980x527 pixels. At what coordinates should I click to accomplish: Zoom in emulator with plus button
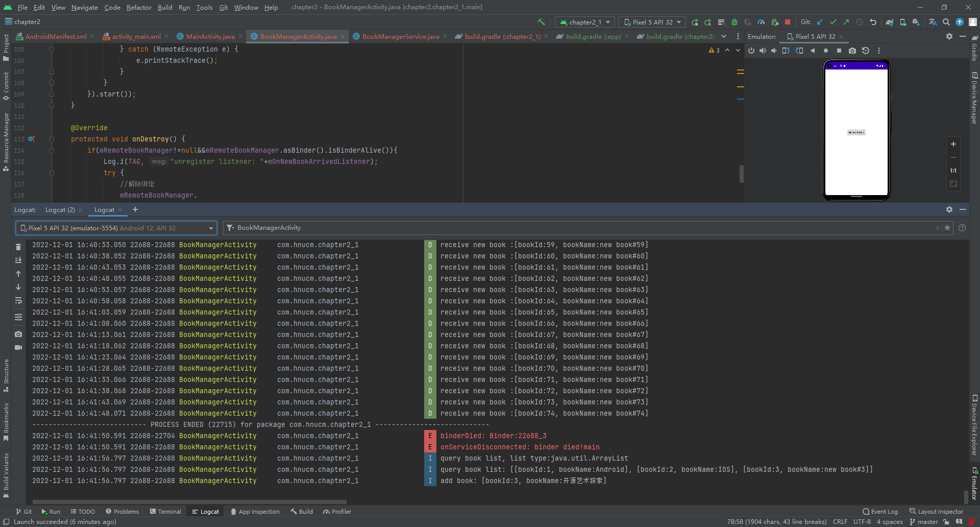pyautogui.click(x=953, y=144)
